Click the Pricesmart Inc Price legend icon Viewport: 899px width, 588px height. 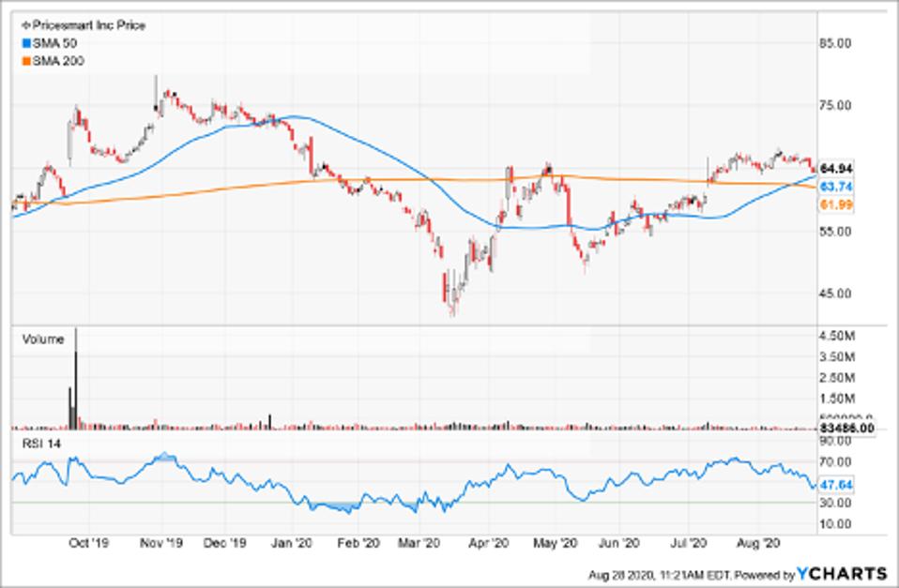tap(26, 23)
